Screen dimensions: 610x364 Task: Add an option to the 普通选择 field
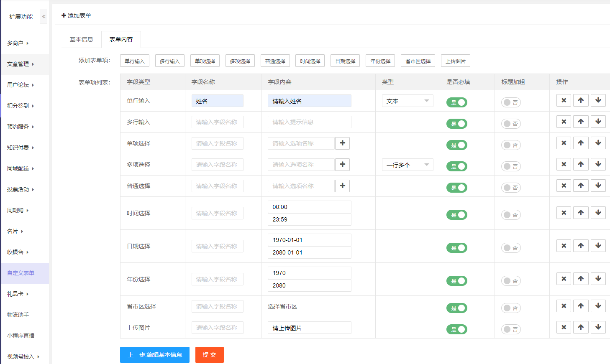pos(342,186)
